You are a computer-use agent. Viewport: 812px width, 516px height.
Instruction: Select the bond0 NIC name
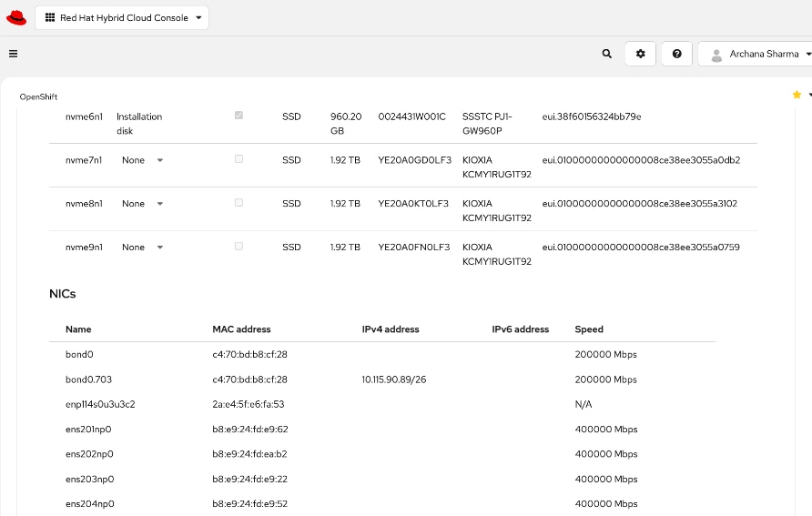pos(79,355)
